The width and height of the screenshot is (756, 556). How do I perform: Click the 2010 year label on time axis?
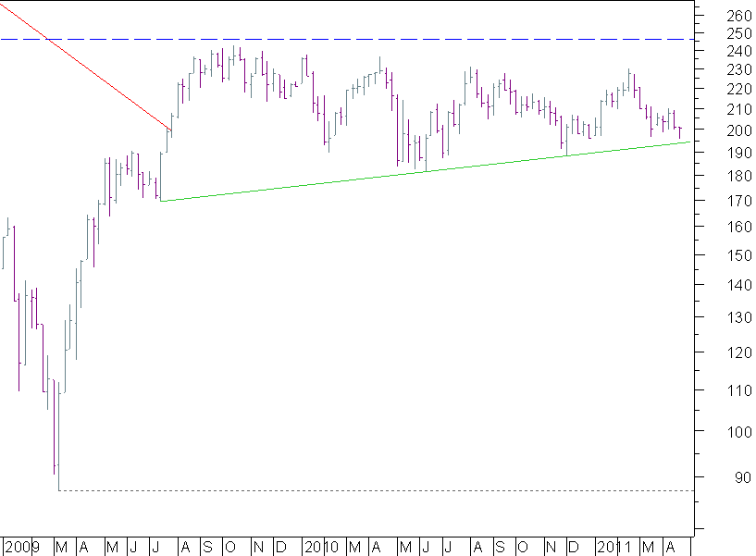click(x=322, y=548)
